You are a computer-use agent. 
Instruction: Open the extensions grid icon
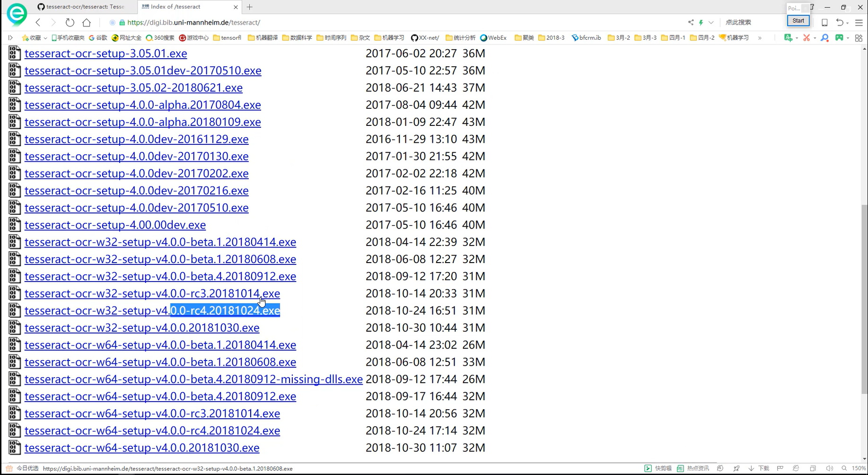tap(859, 38)
